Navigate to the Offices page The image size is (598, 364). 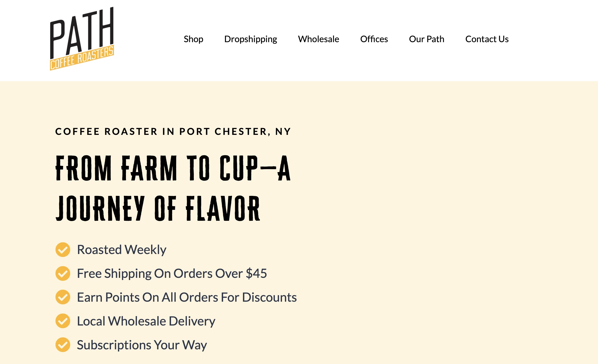(374, 39)
